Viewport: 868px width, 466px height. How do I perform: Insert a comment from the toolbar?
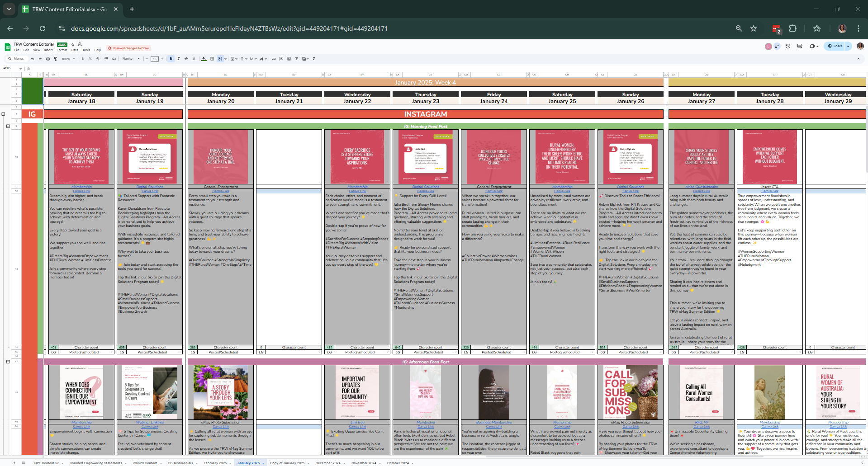pos(281,59)
